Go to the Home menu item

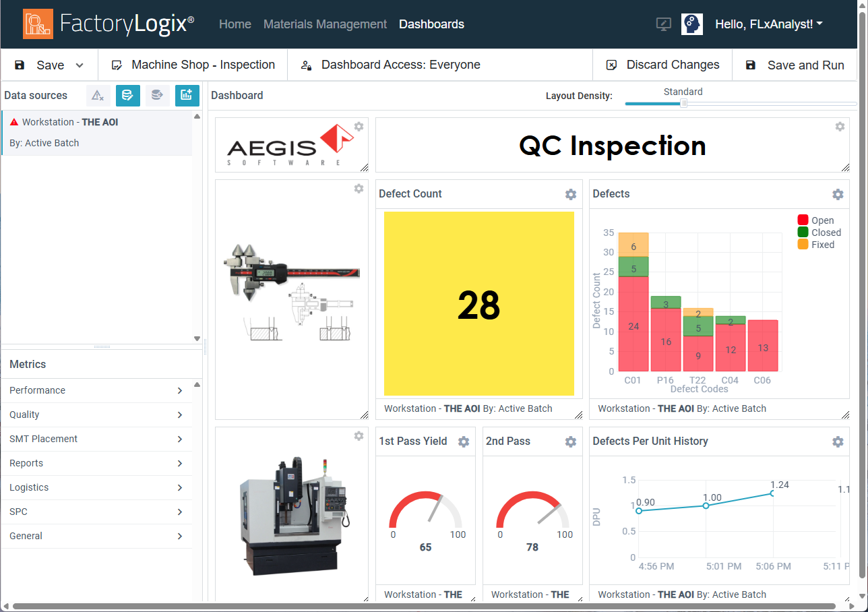coord(235,24)
